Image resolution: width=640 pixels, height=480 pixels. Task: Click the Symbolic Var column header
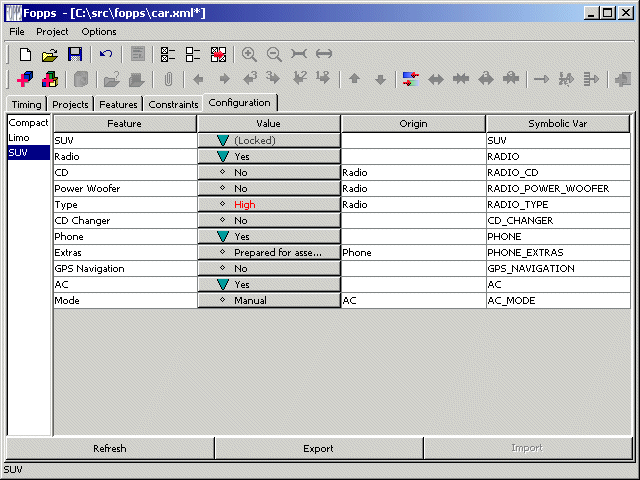(x=558, y=124)
